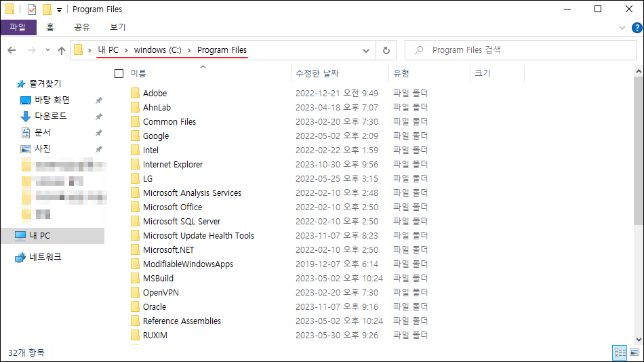Select Microsoft Update Health Tools folder
The image size is (644, 362).
199,235
